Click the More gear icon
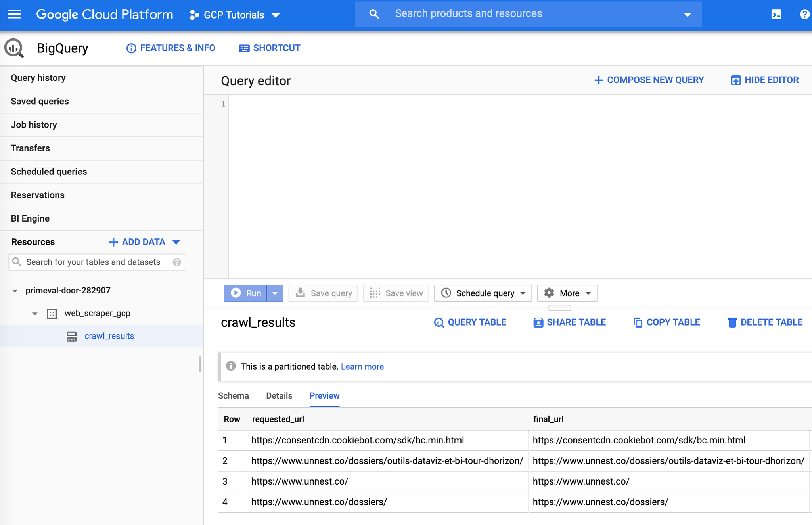Image resolution: width=812 pixels, height=525 pixels. coord(549,293)
